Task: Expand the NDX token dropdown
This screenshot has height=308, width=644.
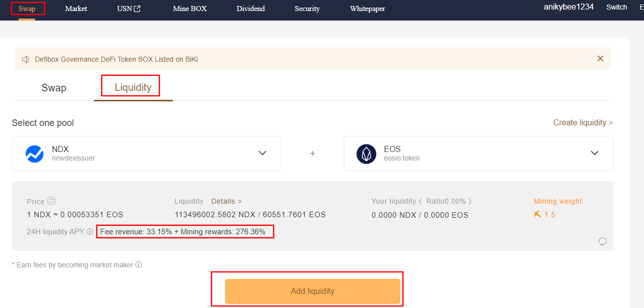Action: 262,153
